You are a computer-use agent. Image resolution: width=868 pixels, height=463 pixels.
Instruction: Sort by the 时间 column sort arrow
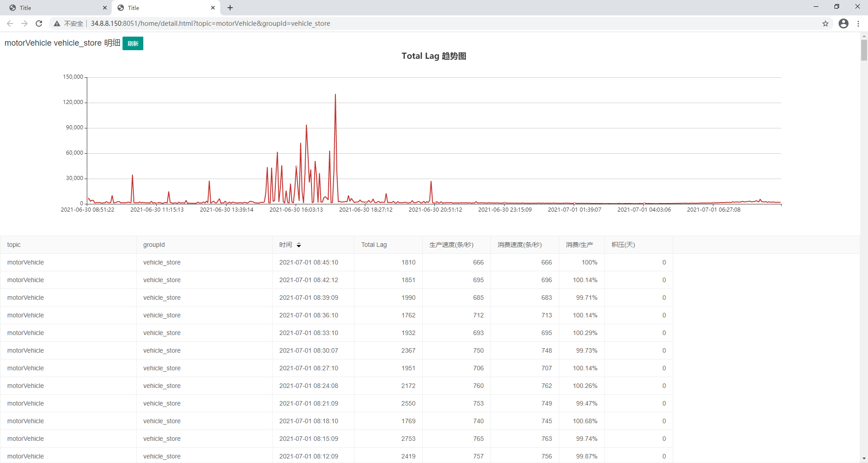click(299, 245)
